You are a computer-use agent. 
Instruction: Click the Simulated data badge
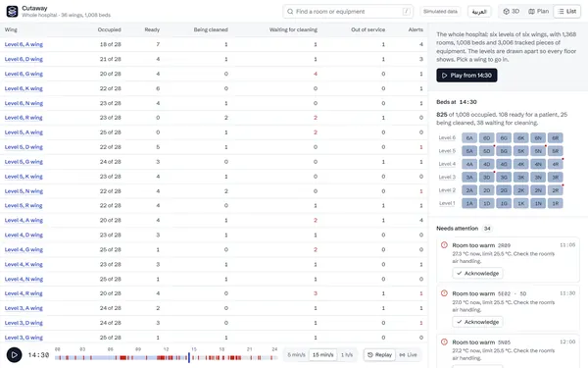(x=440, y=11)
